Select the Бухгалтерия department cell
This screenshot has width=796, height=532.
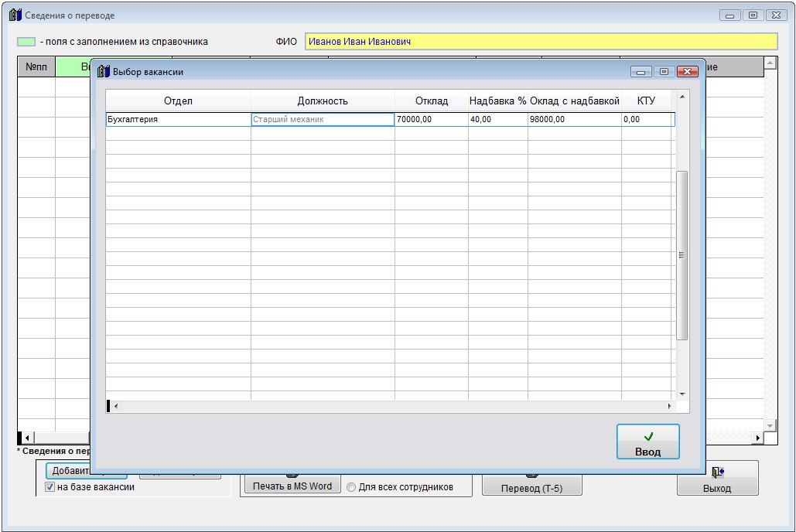coord(178,119)
